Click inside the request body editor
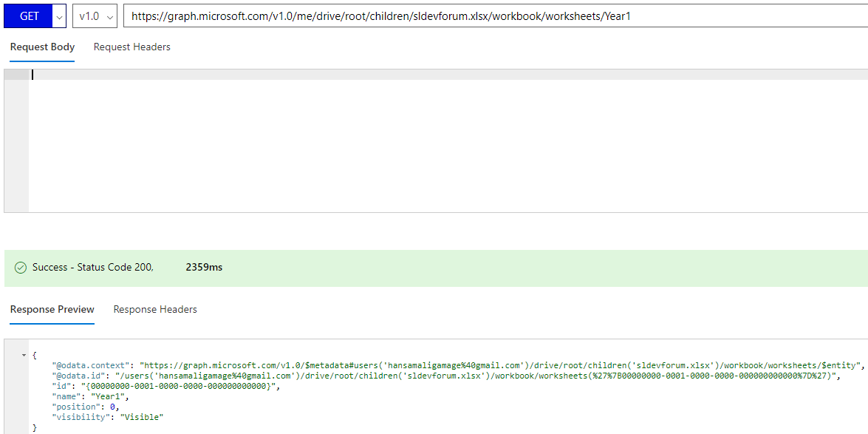 point(448,140)
